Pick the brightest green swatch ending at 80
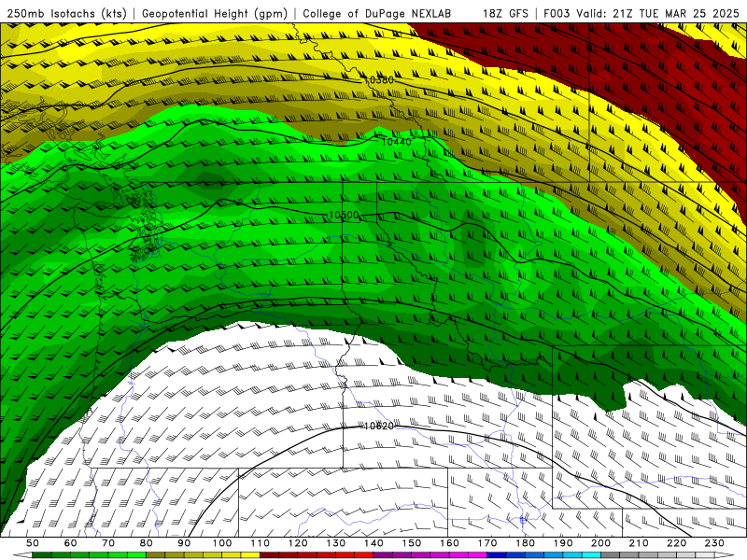The width and height of the screenshot is (747, 560). tap(136, 555)
